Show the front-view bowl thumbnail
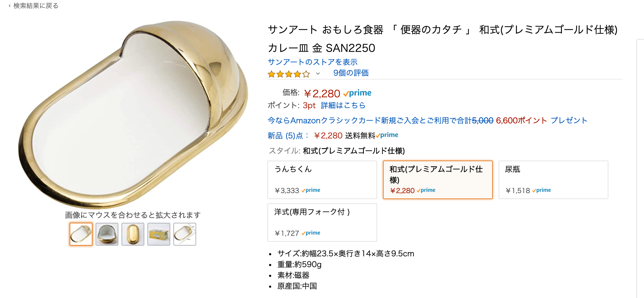The image size is (644, 298). pyautogui.click(x=107, y=234)
